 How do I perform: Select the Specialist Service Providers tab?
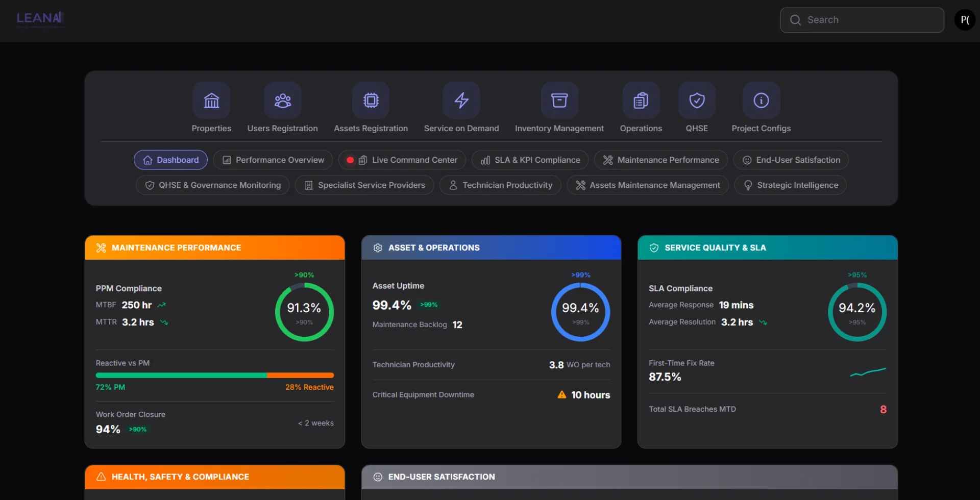click(x=364, y=185)
